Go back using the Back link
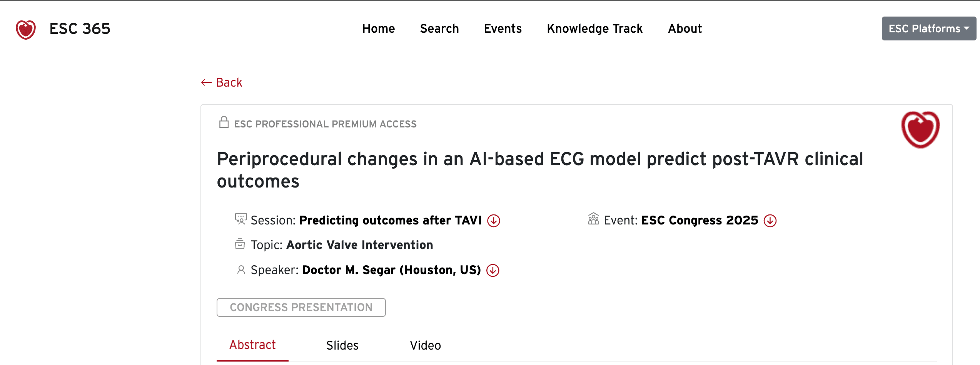The height and width of the screenshot is (365, 980). pyautogui.click(x=221, y=82)
